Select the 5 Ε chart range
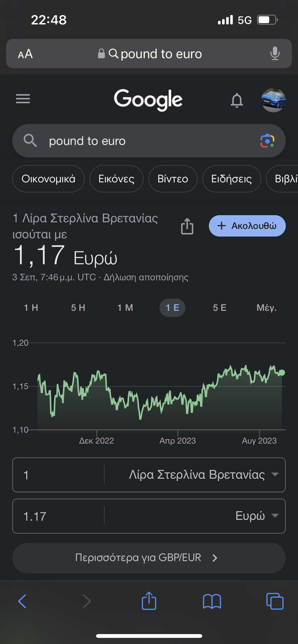The width and height of the screenshot is (298, 644). click(x=220, y=308)
